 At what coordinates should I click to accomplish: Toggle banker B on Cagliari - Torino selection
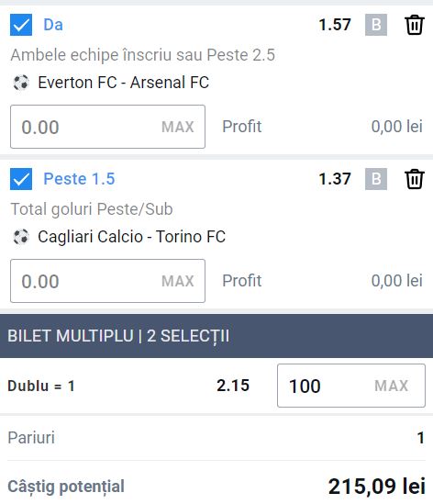(x=376, y=179)
